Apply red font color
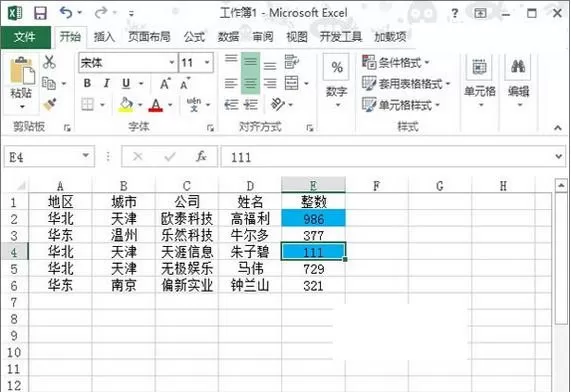Screen dimensions: 571x392 pyautogui.click(x=156, y=105)
